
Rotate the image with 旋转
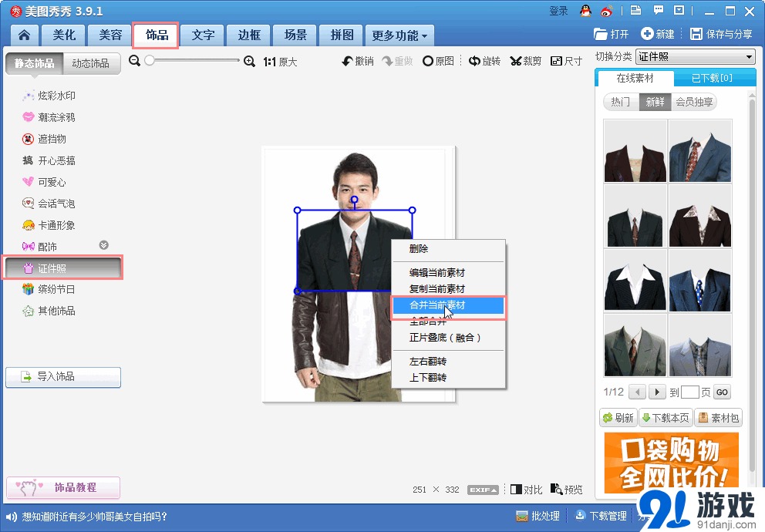[x=484, y=62]
